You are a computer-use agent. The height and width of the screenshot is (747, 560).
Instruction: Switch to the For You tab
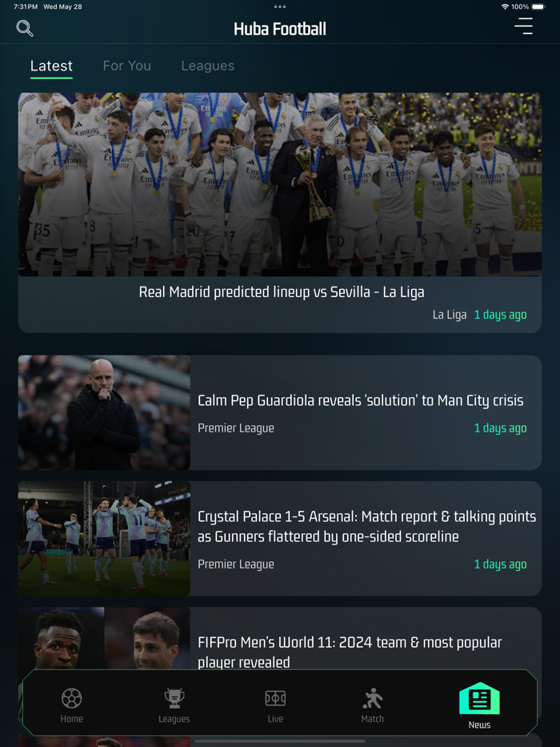[126, 66]
